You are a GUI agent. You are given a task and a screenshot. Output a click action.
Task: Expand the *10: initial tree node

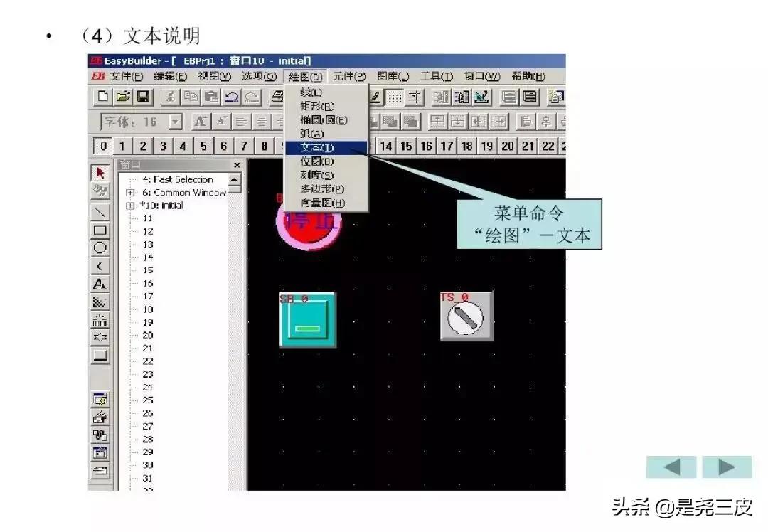[x=131, y=206]
